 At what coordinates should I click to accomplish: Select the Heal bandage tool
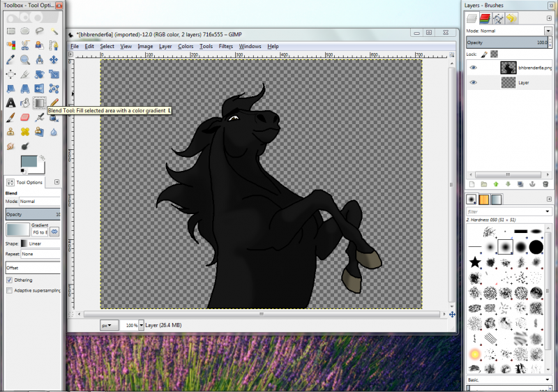click(25, 132)
